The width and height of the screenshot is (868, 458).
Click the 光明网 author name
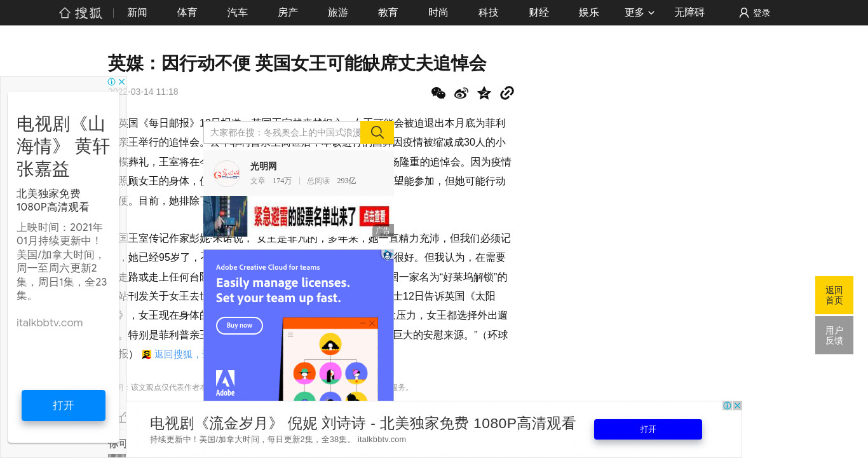[x=264, y=167]
